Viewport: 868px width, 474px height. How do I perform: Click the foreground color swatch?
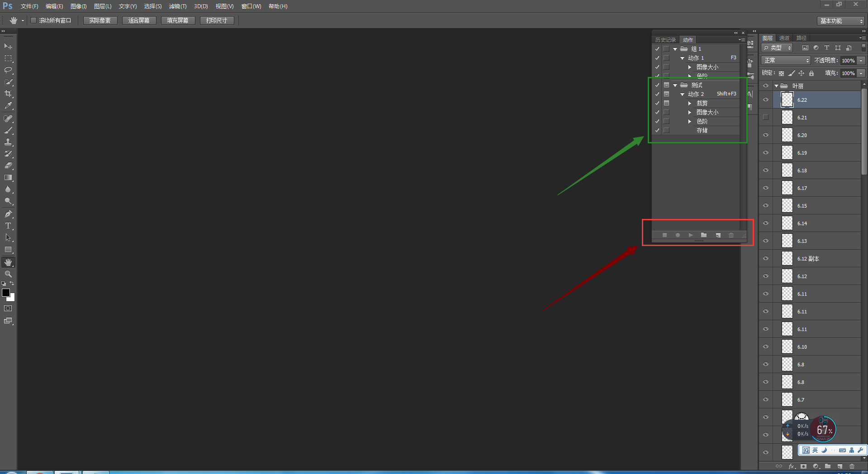[x=6, y=293]
